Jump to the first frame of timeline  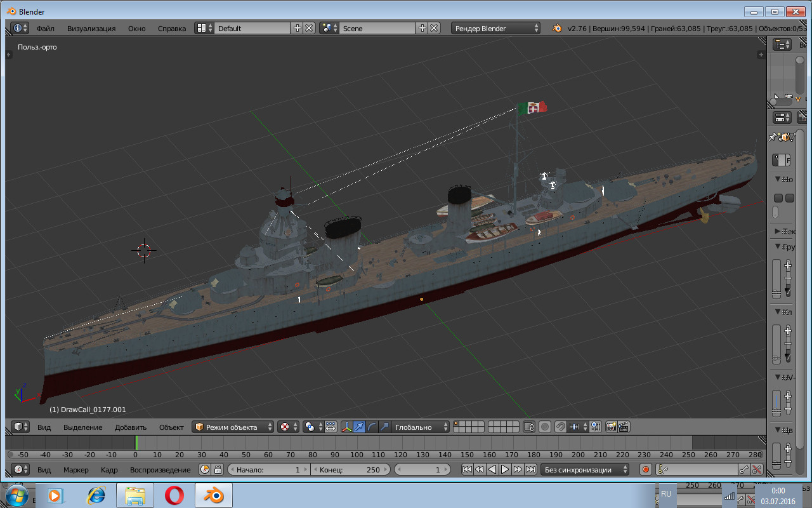pyautogui.click(x=467, y=470)
